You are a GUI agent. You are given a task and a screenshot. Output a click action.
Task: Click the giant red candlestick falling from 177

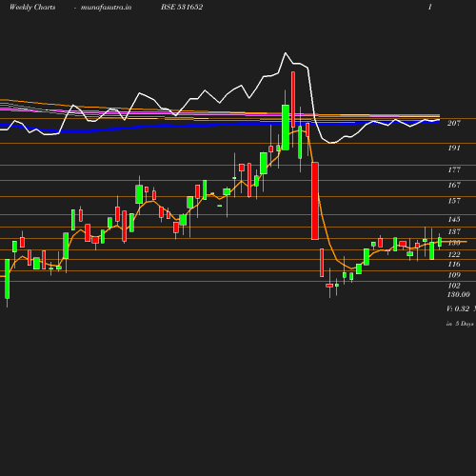(x=315, y=201)
